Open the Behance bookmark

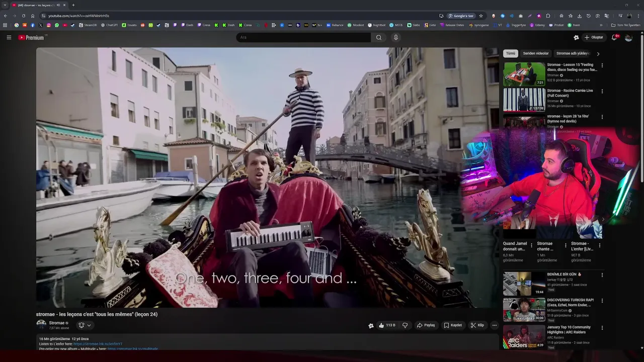pos(335,25)
